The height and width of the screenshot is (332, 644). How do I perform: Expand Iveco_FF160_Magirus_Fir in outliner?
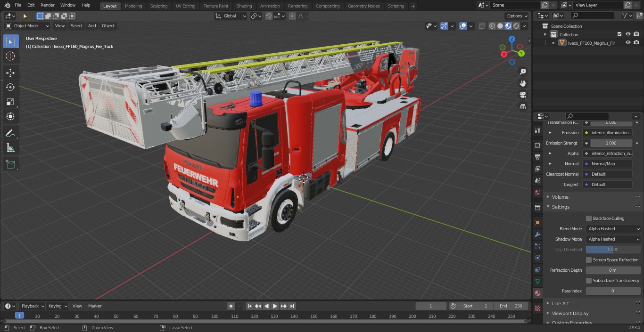click(x=553, y=43)
